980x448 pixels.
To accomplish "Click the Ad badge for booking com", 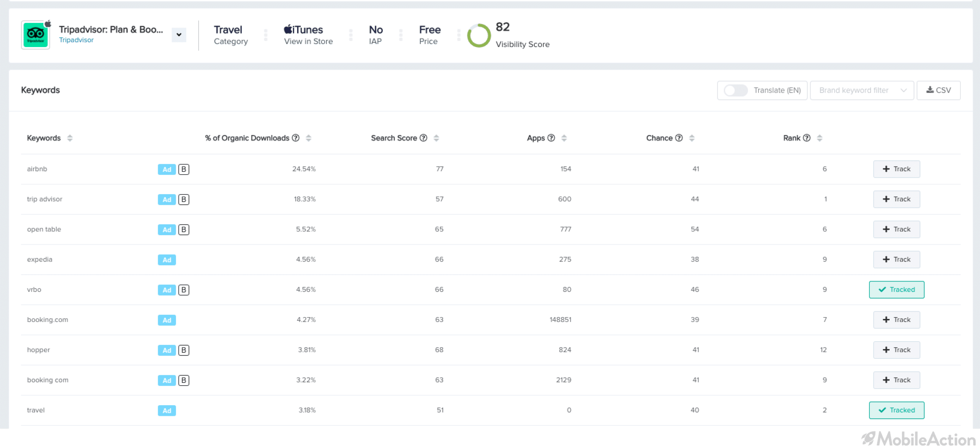I will pyautogui.click(x=167, y=381).
